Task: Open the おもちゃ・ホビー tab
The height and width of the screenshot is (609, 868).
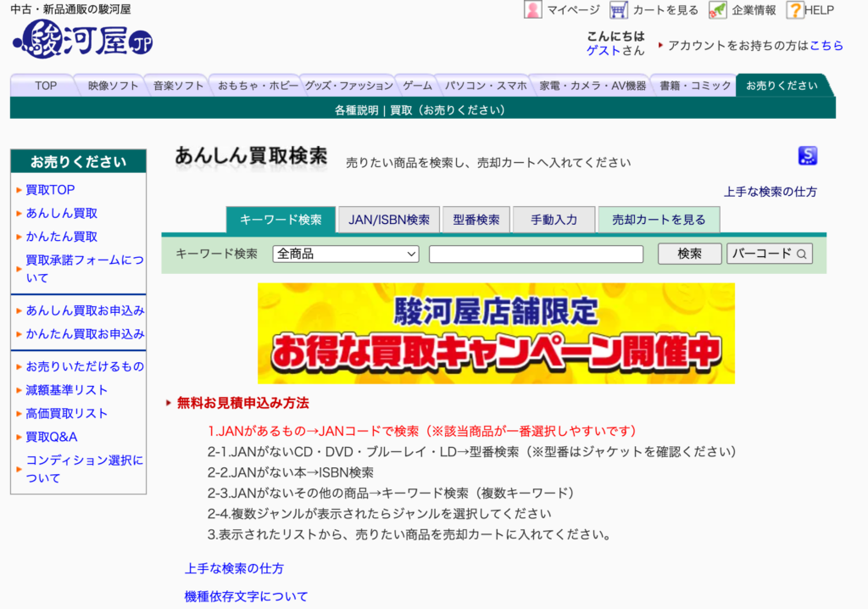Action: [x=258, y=86]
